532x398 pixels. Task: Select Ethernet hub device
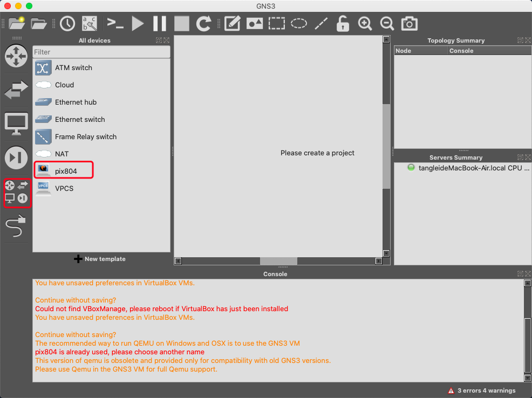tap(101, 102)
